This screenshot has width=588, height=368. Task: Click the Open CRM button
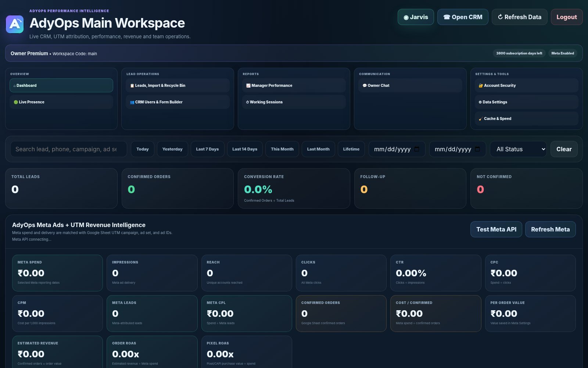463,17
